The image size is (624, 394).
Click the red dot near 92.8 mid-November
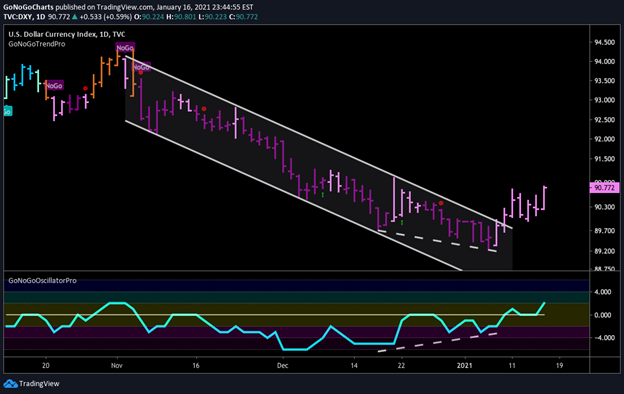tap(204, 109)
